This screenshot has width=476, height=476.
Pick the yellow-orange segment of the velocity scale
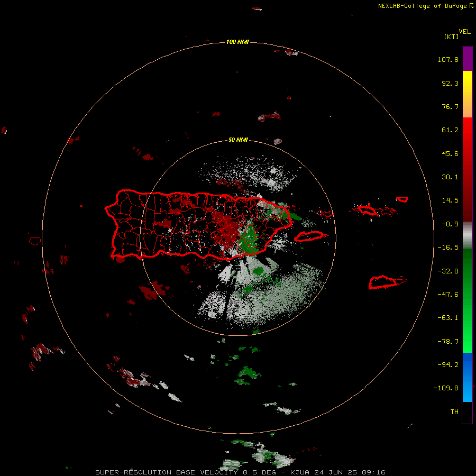coord(467,94)
